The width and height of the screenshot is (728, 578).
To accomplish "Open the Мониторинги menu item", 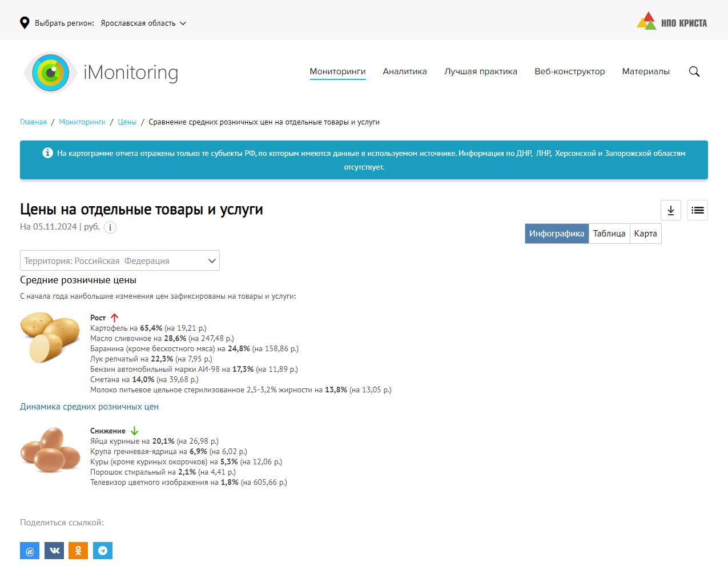I will click(x=337, y=71).
